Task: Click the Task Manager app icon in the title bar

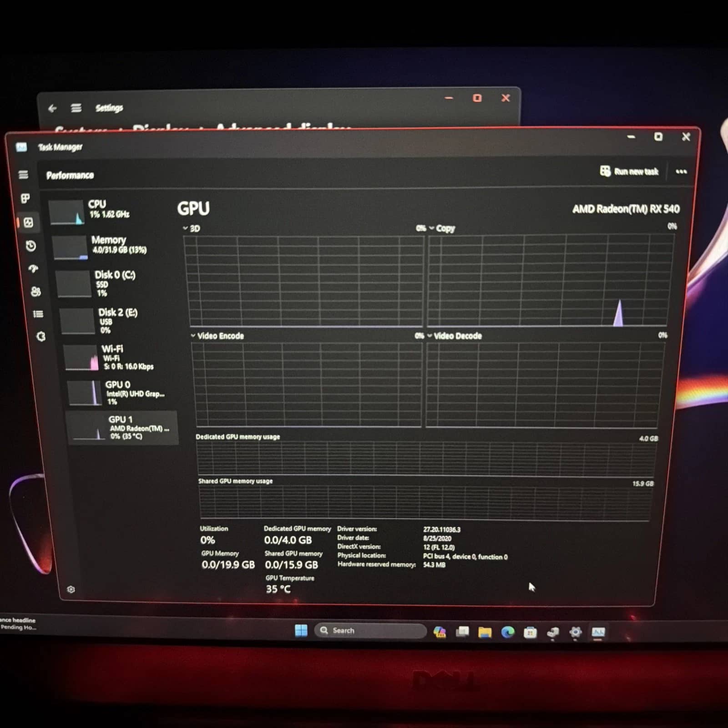Action: (x=21, y=147)
